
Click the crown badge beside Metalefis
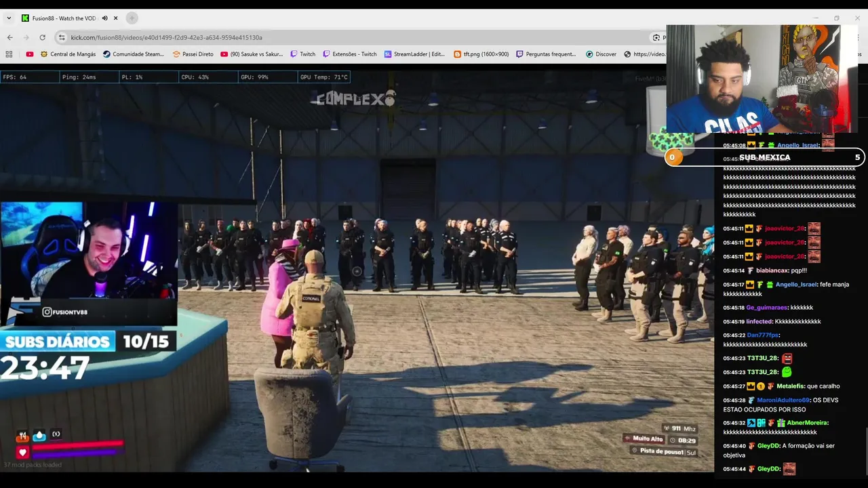750,386
